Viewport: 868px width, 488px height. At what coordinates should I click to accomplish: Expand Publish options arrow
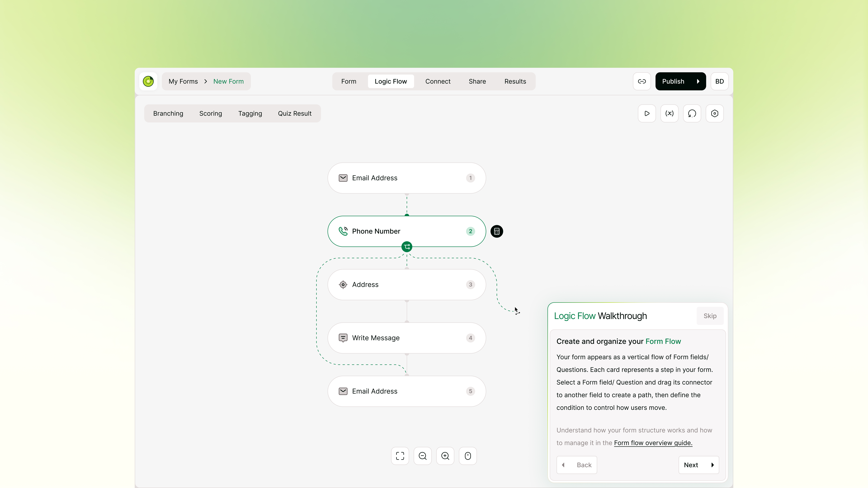[x=698, y=81]
